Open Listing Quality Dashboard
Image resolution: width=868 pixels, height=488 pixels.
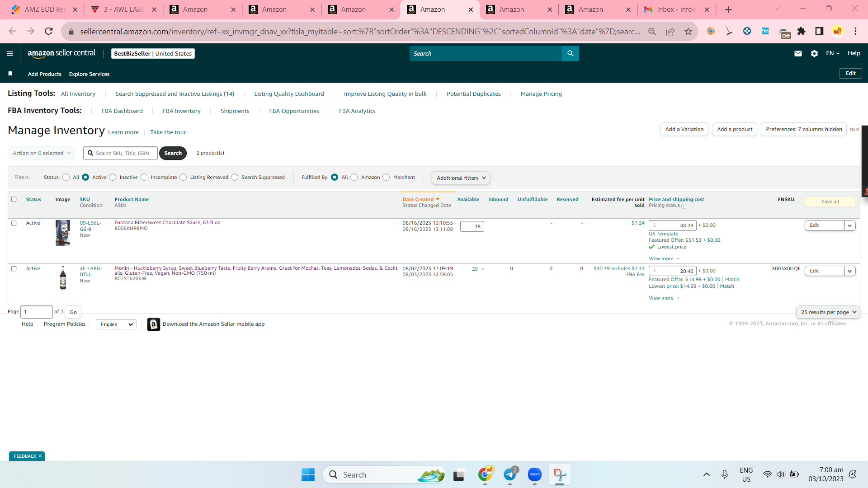(289, 94)
